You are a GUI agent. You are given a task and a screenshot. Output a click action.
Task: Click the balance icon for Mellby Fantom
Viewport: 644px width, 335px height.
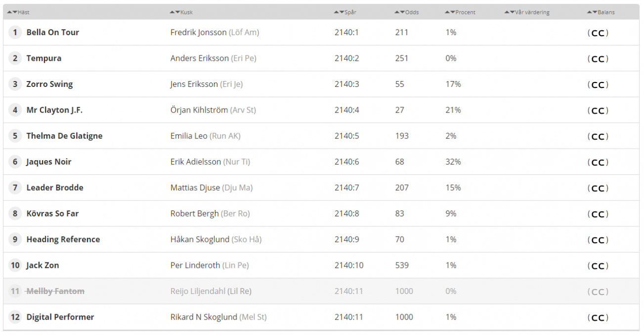[x=598, y=292]
